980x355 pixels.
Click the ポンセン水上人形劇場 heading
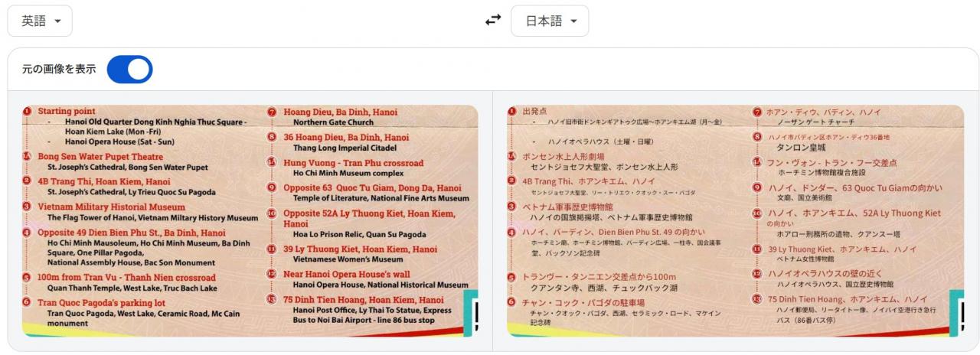[563, 156]
